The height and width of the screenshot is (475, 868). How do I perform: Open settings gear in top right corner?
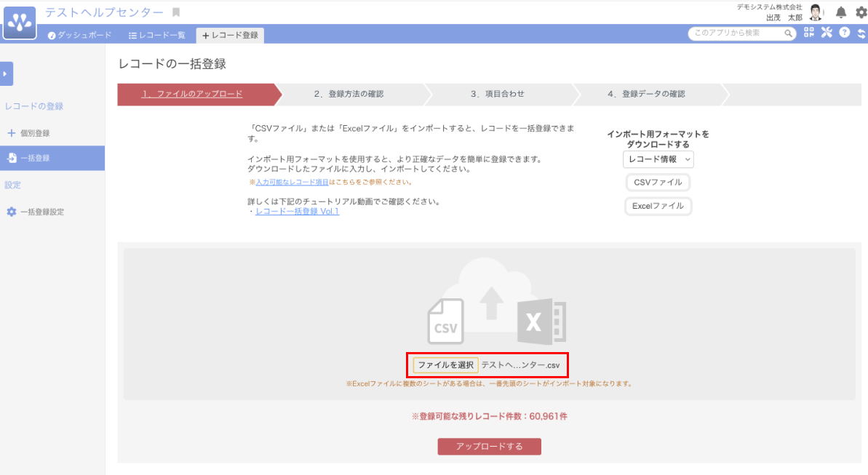pyautogui.click(x=861, y=12)
